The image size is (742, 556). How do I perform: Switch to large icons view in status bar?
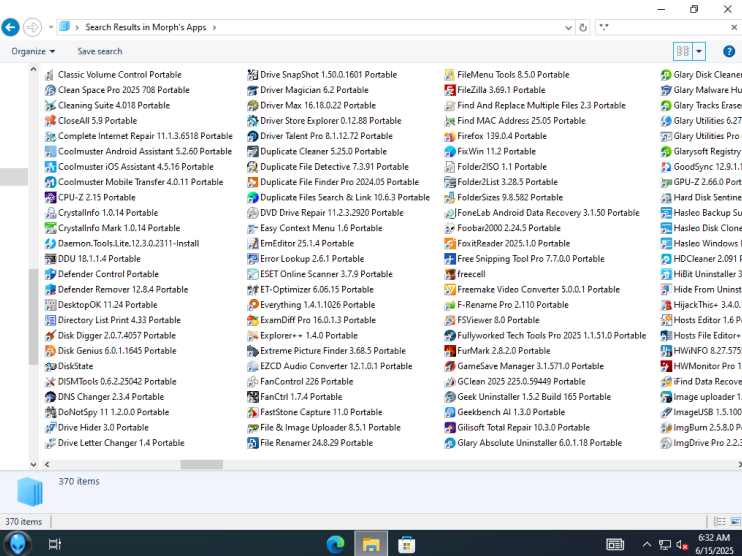click(735, 521)
